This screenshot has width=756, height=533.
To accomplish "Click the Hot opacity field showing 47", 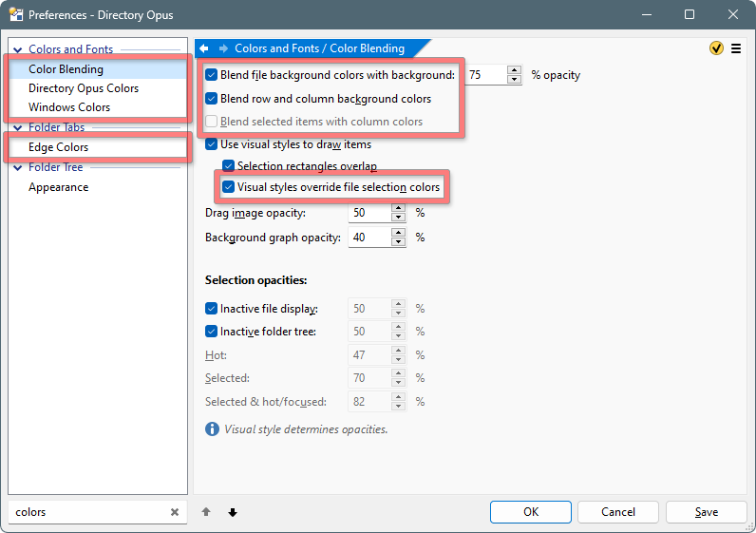I will 369,355.
